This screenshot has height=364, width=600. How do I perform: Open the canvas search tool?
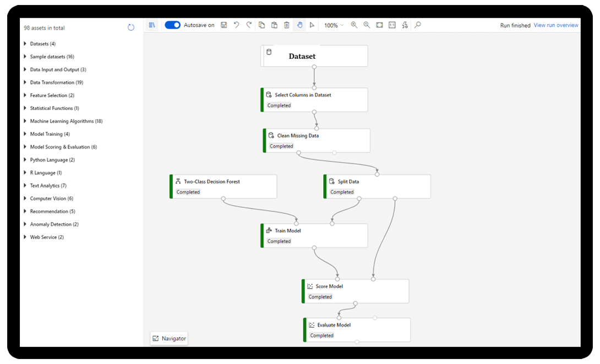[x=418, y=25]
